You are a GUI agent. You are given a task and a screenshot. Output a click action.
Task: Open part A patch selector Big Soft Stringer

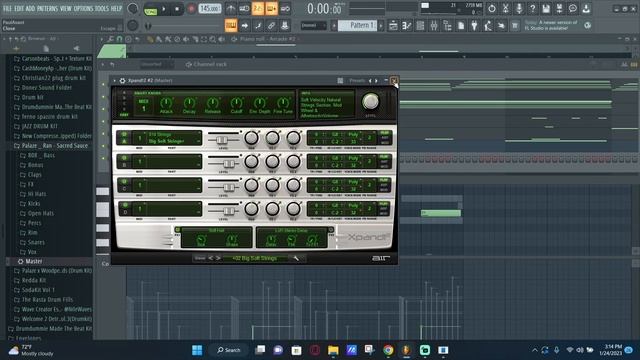pos(173,138)
